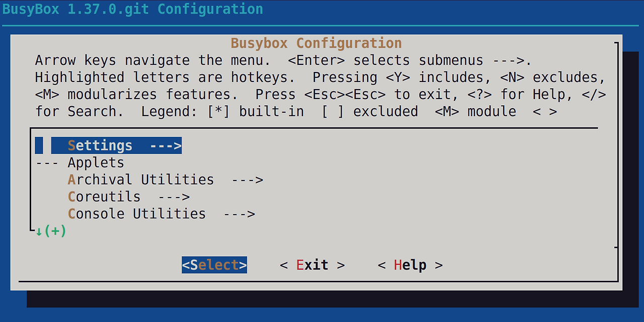Expand Settings via its ---> arrow
The width and height of the screenshot is (644, 322).
(x=166, y=145)
